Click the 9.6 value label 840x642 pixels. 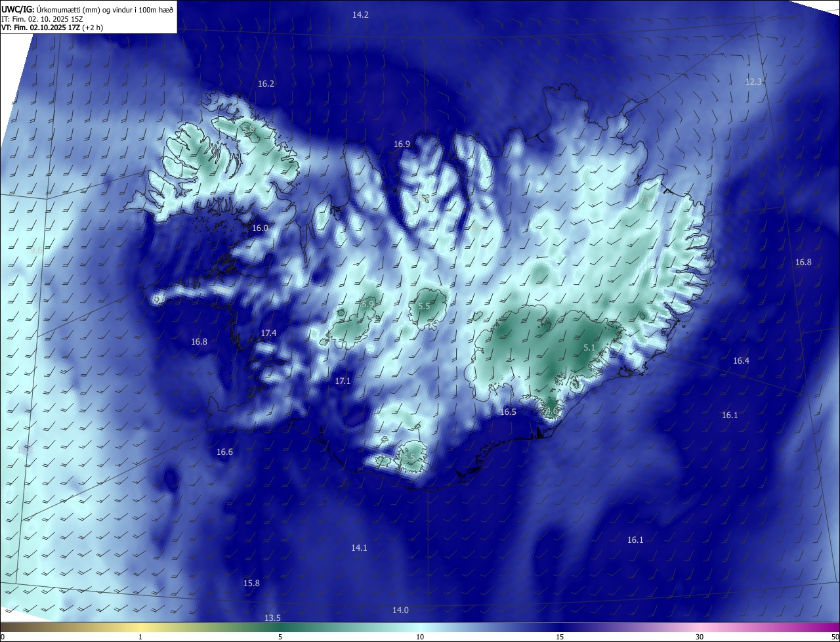tap(37, 250)
